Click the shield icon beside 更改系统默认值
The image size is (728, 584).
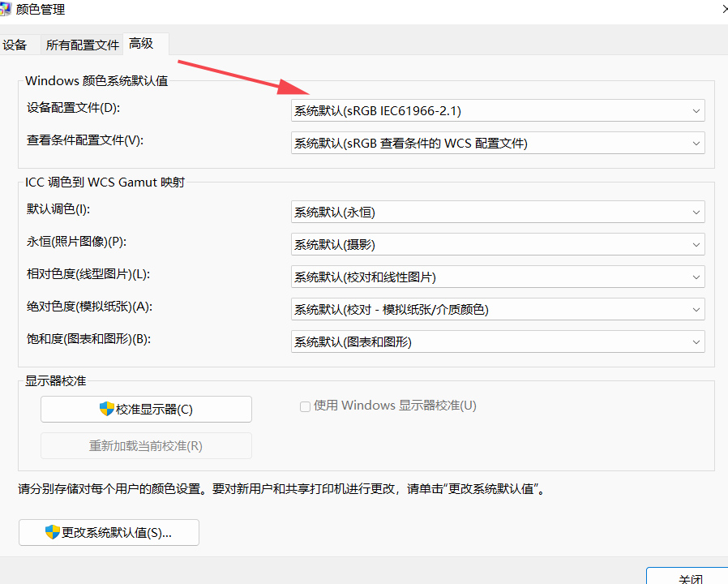click(x=53, y=532)
